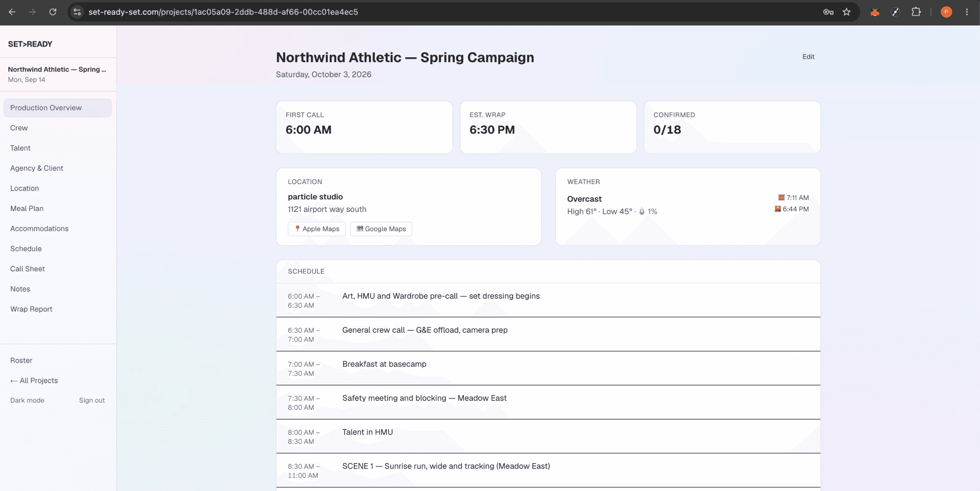
Task: Edit the project details
Action: 808,57
